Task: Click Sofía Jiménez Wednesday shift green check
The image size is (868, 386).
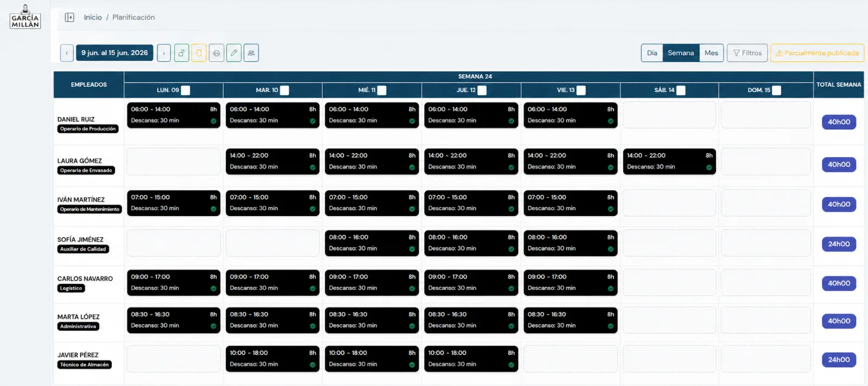Action: [412, 249]
